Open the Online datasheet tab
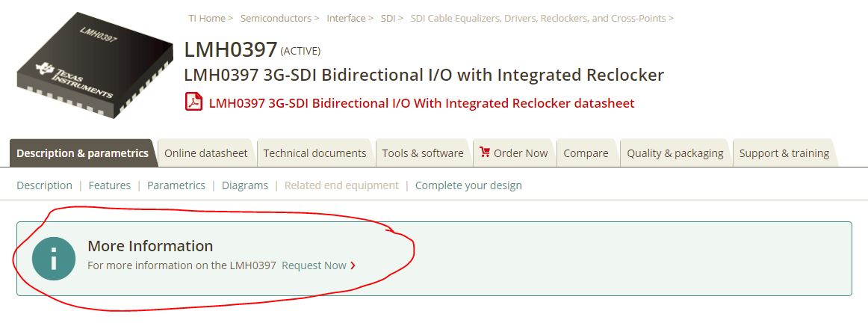This screenshot has width=868, height=323. [x=205, y=153]
